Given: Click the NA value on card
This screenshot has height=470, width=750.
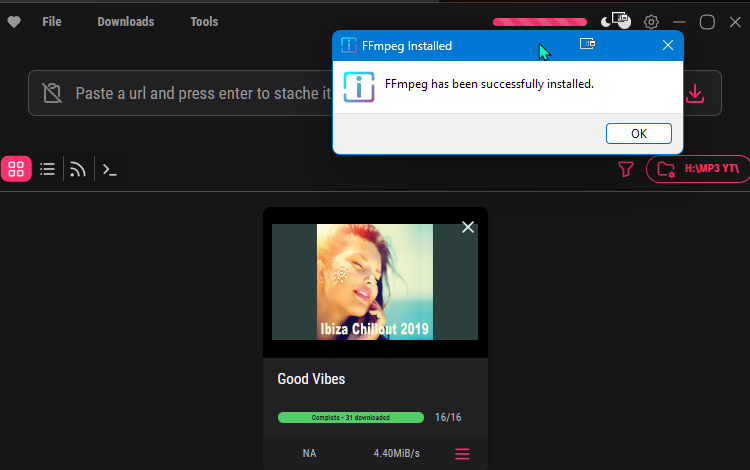Looking at the screenshot, I should click(x=309, y=453).
